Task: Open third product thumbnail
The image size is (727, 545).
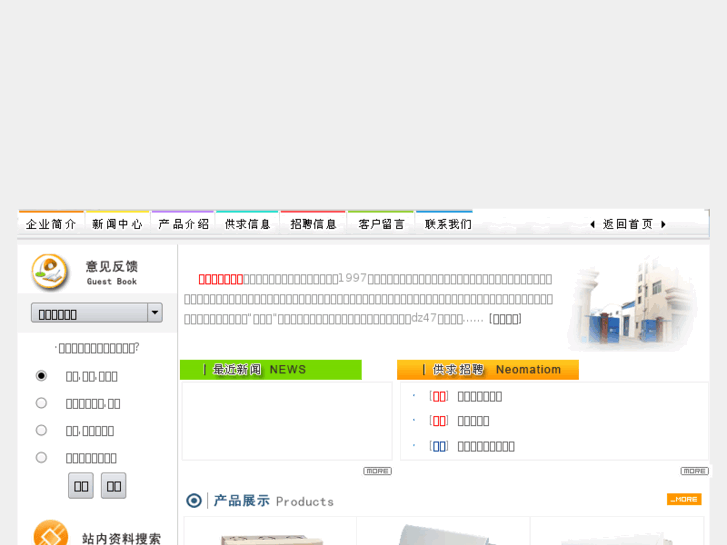Action: pos(617,531)
